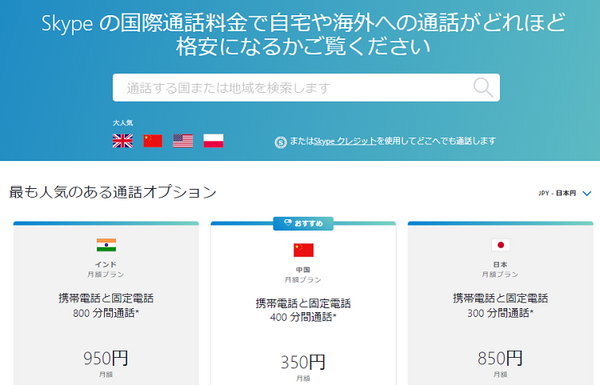Screen dimensions: 600x385
Task: Click the おすすめ badge on China plan
Action: (303, 223)
